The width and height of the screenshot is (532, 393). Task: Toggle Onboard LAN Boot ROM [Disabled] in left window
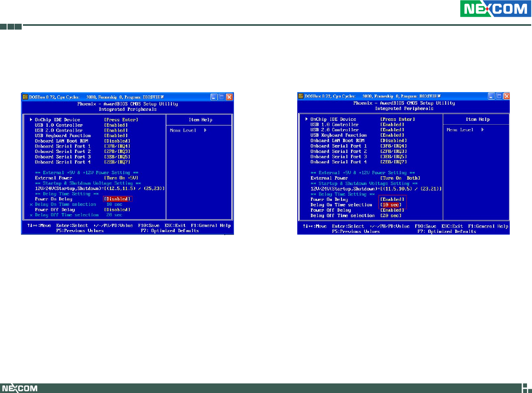[x=117, y=141]
